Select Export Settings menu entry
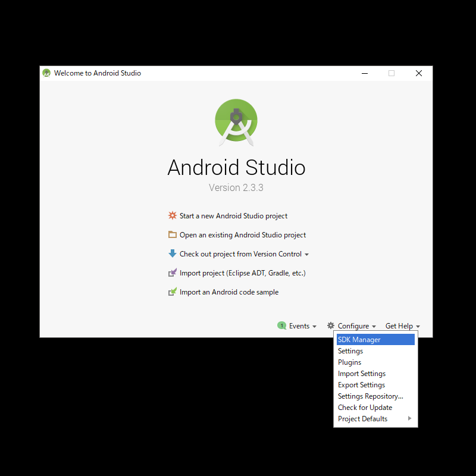Viewport: 476px width, 476px height. tap(375, 384)
